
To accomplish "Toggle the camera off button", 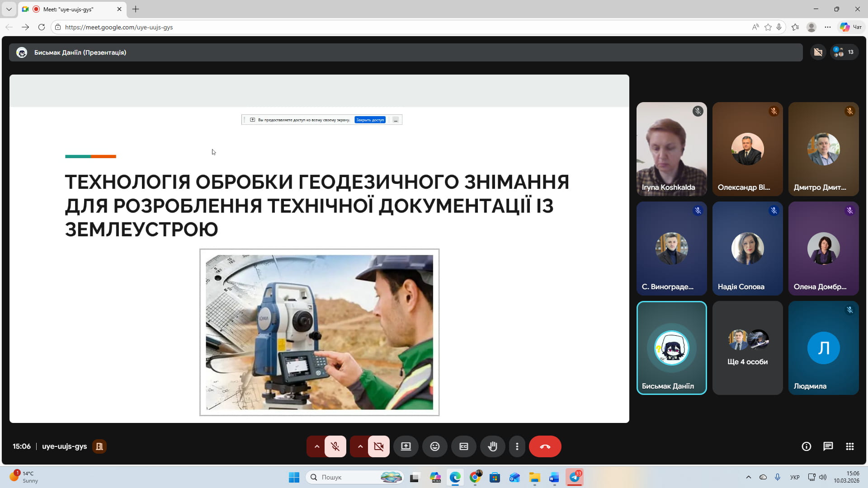I will pyautogui.click(x=378, y=446).
